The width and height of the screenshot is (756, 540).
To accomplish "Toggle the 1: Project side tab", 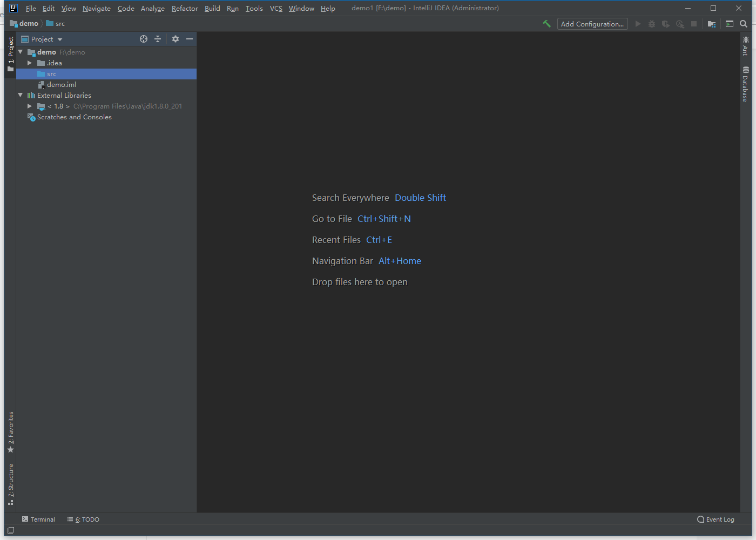I will point(10,53).
